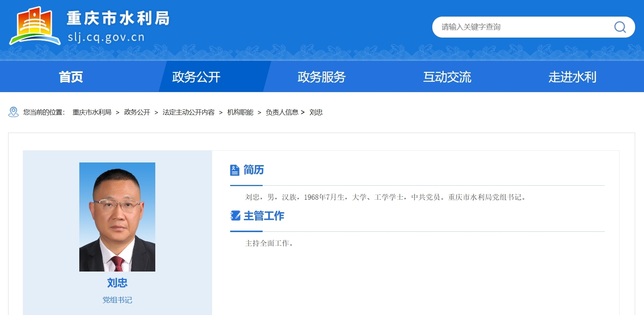Click the Chongqing Water Bureau logo emblem
The height and width of the screenshot is (315, 644).
35,26
